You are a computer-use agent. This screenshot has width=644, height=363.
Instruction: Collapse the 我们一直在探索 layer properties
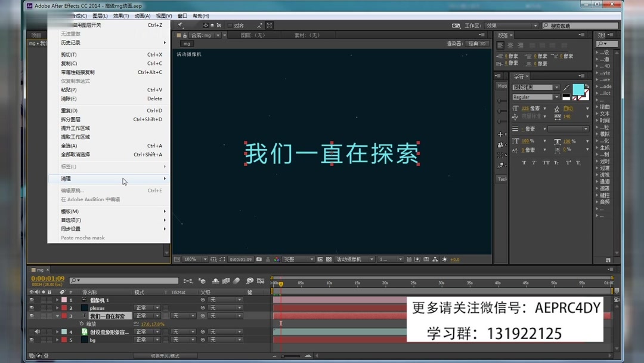coord(58,316)
